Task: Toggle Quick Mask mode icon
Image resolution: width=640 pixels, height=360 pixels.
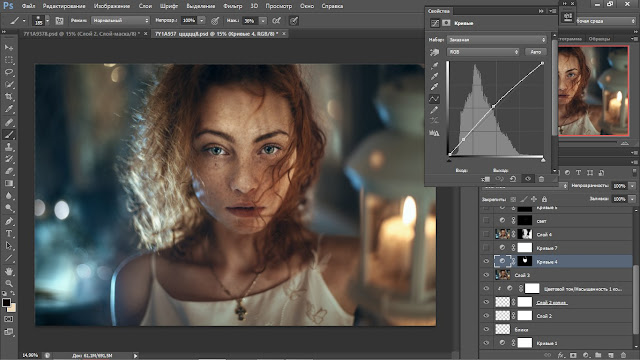Action: pos(9,319)
